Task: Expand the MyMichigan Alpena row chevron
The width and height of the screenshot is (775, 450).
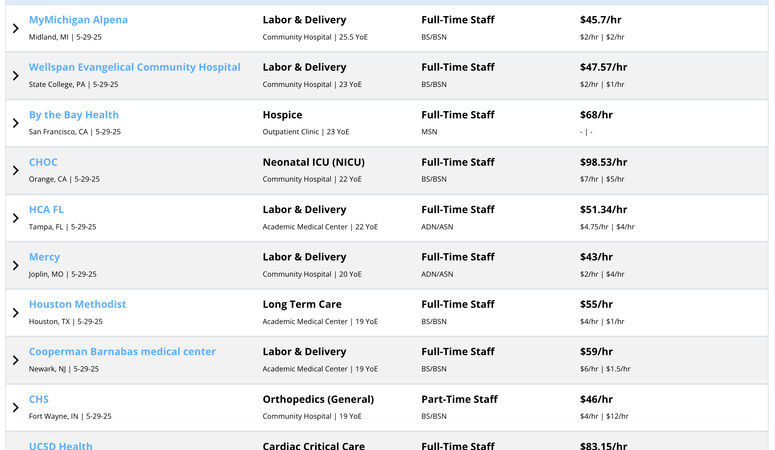Action: (x=16, y=28)
